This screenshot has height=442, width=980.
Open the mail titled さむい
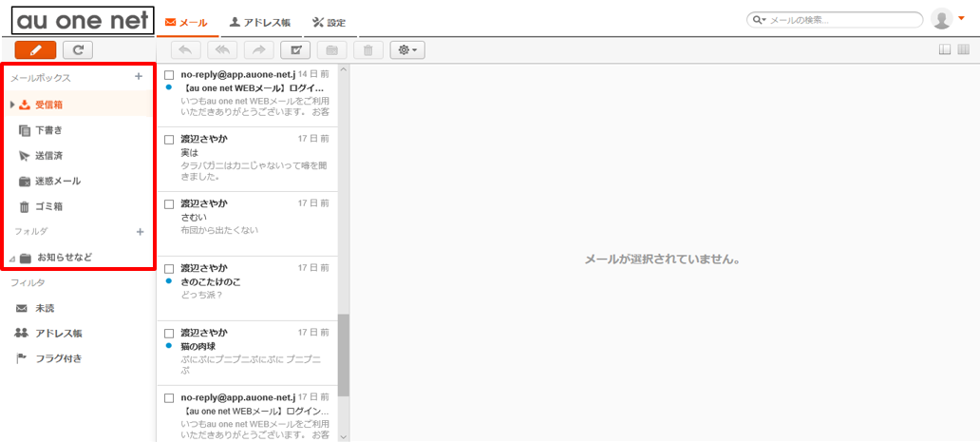click(247, 223)
